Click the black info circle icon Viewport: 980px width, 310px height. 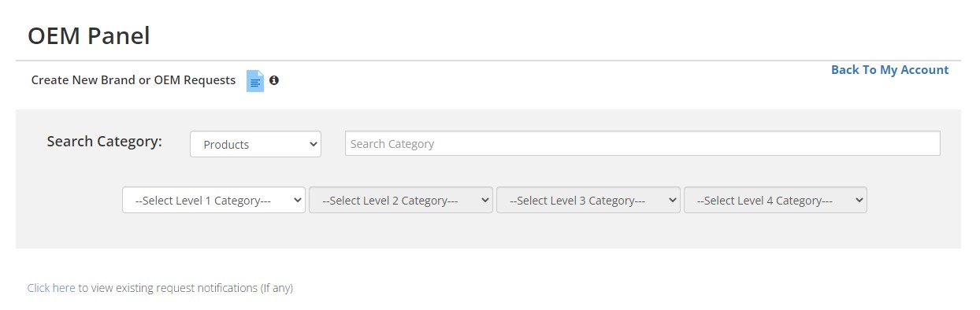click(274, 80)
